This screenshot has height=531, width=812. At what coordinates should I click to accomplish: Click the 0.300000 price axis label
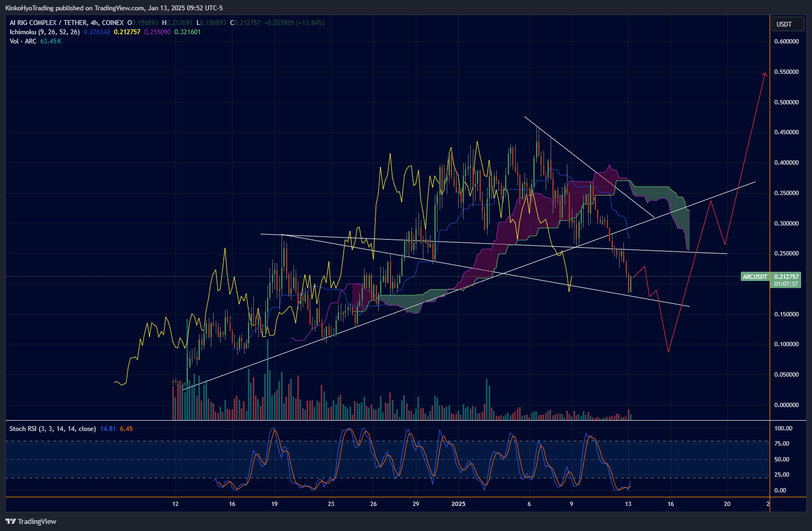[786, 223]
